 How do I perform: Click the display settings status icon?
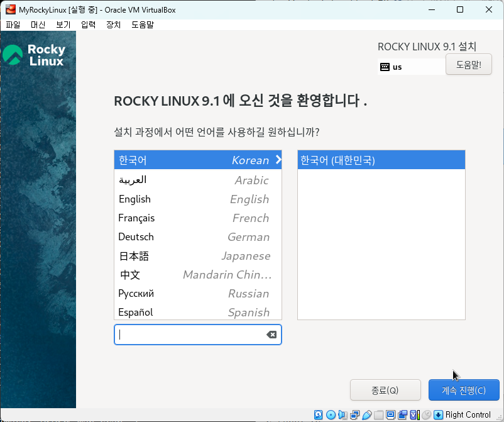[390, 414]
